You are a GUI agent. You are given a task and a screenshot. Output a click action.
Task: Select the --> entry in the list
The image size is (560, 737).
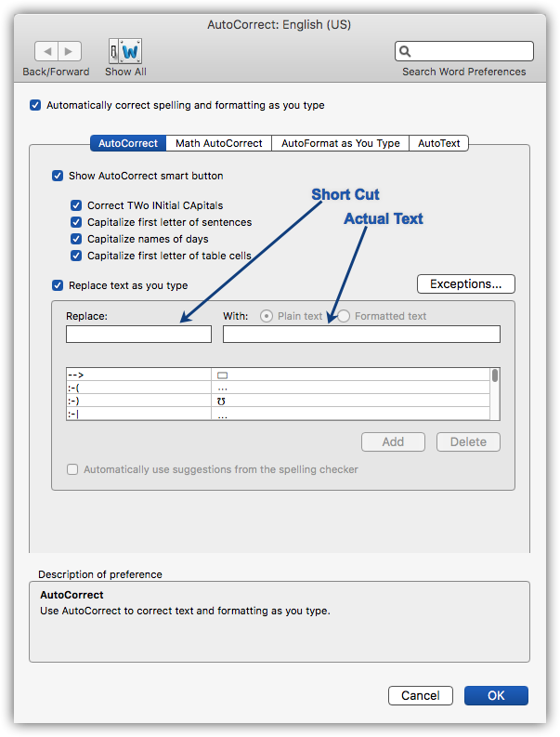coord(278,375)
